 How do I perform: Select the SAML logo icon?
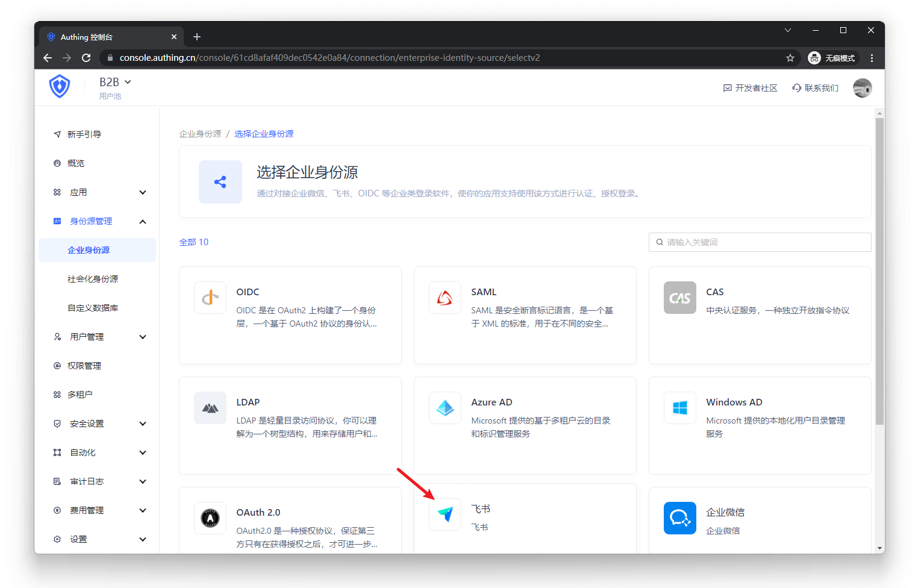tap(445, 298)
